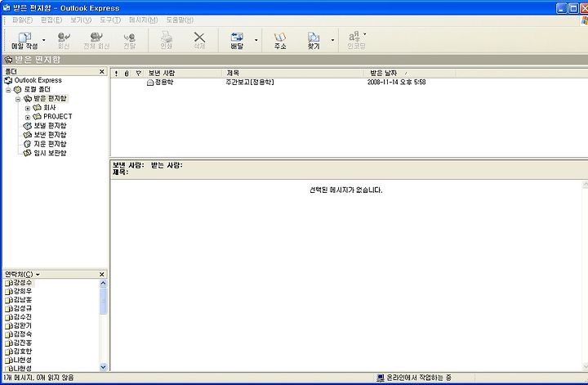588x385 pixels.
Task: Select the 로컬 폴더 folder
Action: [x=37, y=89]
